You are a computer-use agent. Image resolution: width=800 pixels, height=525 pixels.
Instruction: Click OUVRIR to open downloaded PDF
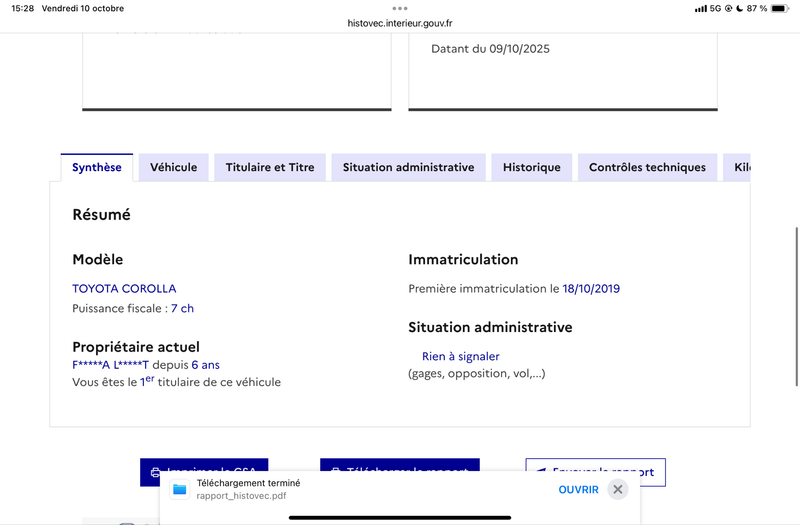click(578, 490)
